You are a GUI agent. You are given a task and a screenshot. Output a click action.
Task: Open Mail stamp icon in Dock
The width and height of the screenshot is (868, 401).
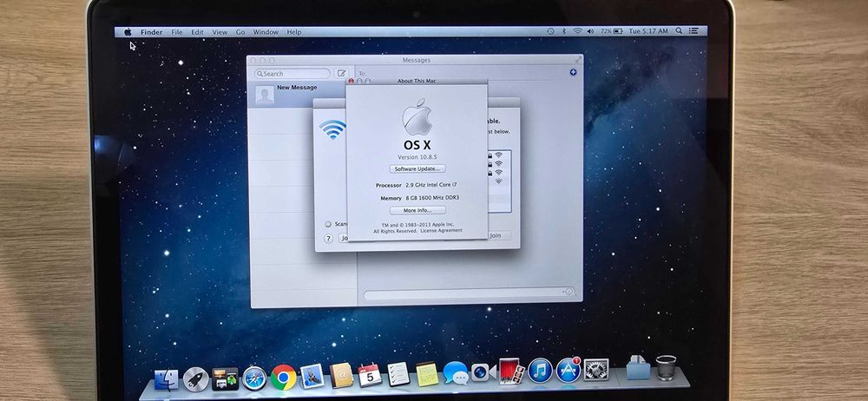click(x=312, y=376)
